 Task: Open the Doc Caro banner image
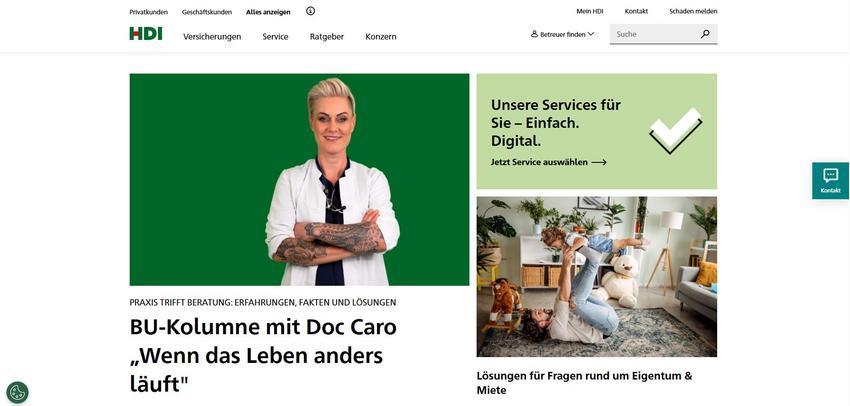[299, 179]
